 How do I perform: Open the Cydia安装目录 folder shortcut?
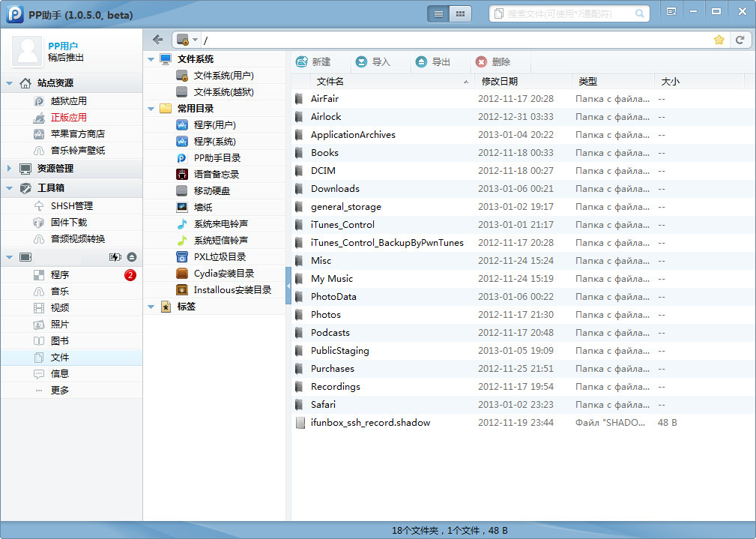[x=223, y=274]
